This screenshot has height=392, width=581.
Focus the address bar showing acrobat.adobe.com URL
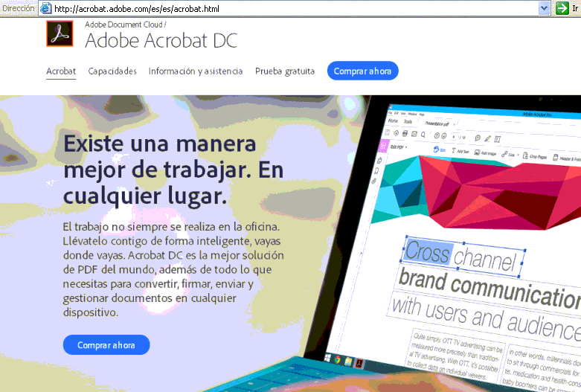point(295,8)
